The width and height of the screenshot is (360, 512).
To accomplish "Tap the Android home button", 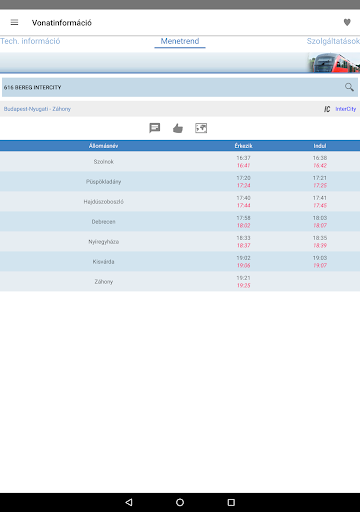I will tap(180, 502).
